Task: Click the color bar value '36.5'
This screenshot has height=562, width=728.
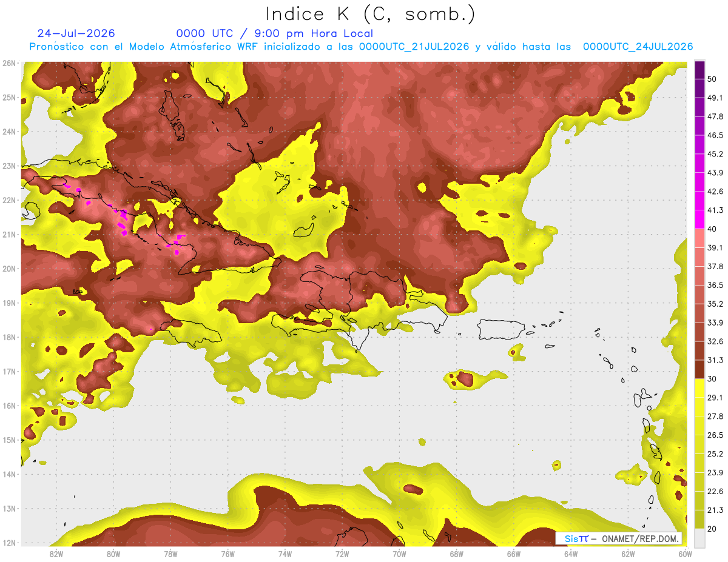Action: [x=715, y=285]
